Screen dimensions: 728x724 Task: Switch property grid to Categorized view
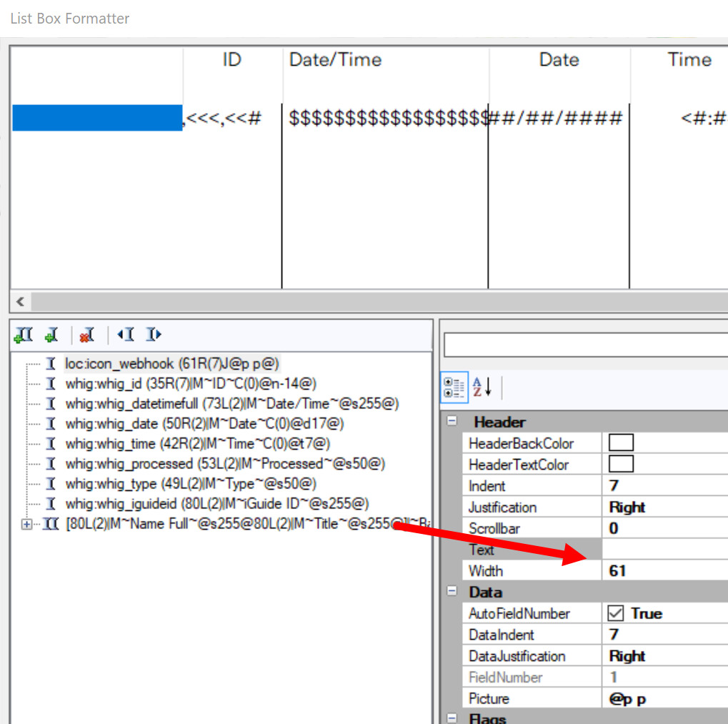click(x=454, y=387)
